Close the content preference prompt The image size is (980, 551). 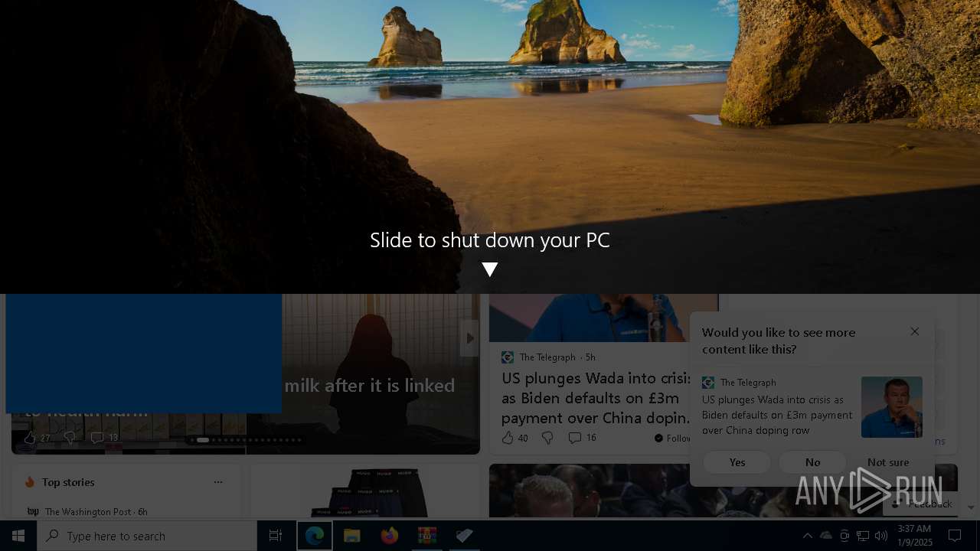click(915, 331)
